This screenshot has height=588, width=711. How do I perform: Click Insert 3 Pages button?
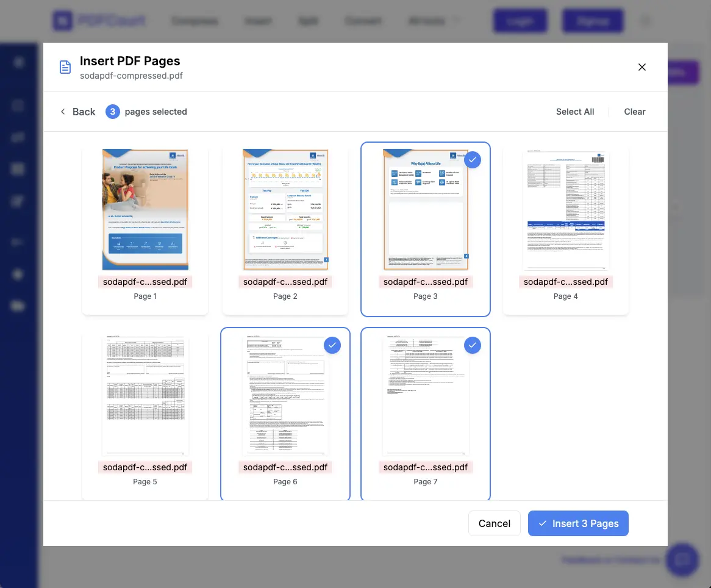tap(578, 523)
